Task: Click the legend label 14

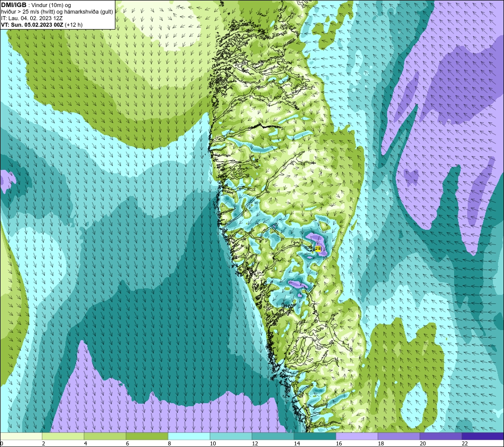Action: 297,443
